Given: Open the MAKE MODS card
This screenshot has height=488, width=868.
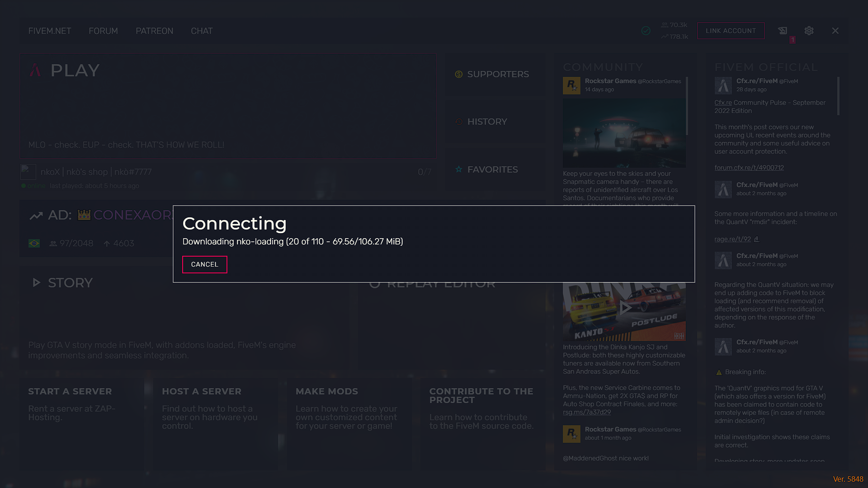Looking at the screenshot, I should click(349, 424).
